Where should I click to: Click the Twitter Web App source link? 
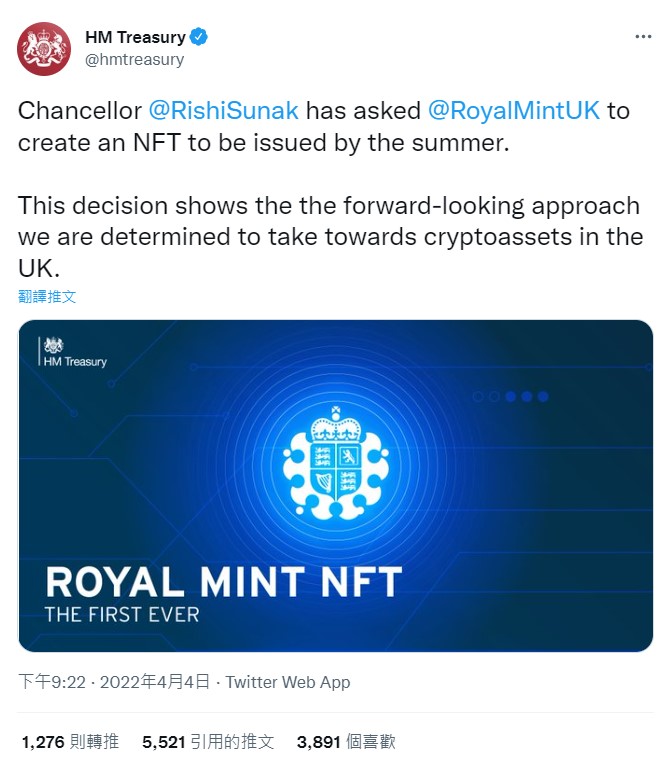[288, 683]
